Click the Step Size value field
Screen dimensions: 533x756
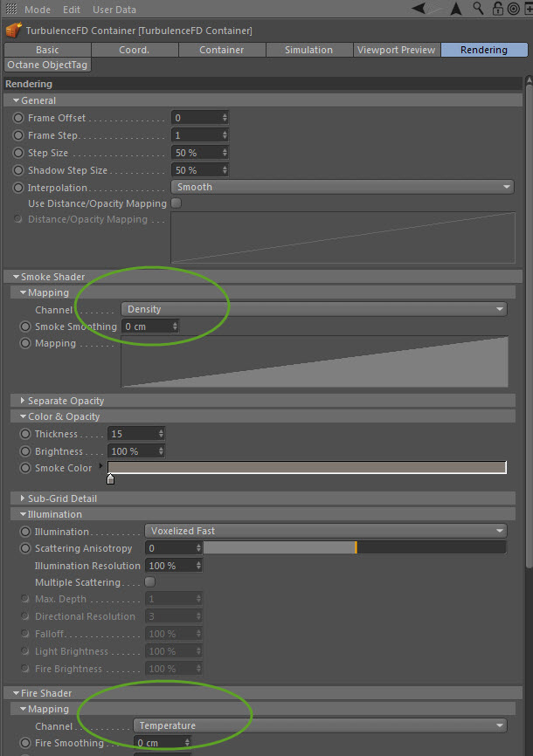tap(200, 153)
